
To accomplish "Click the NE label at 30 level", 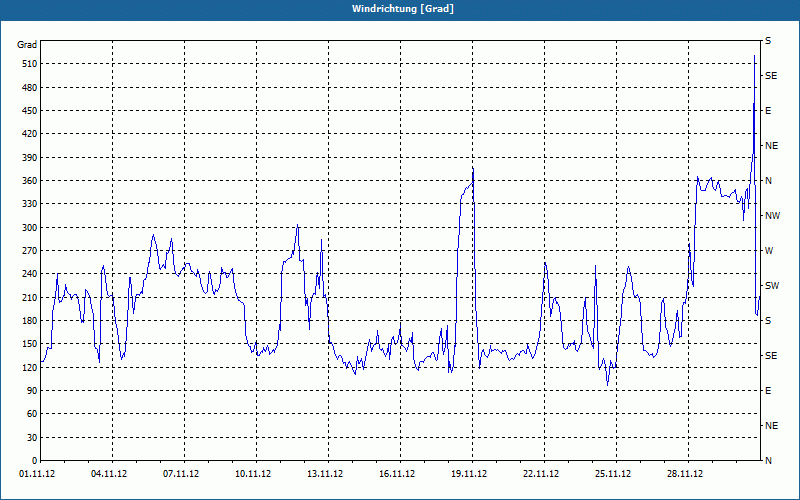I will point(772,426).
